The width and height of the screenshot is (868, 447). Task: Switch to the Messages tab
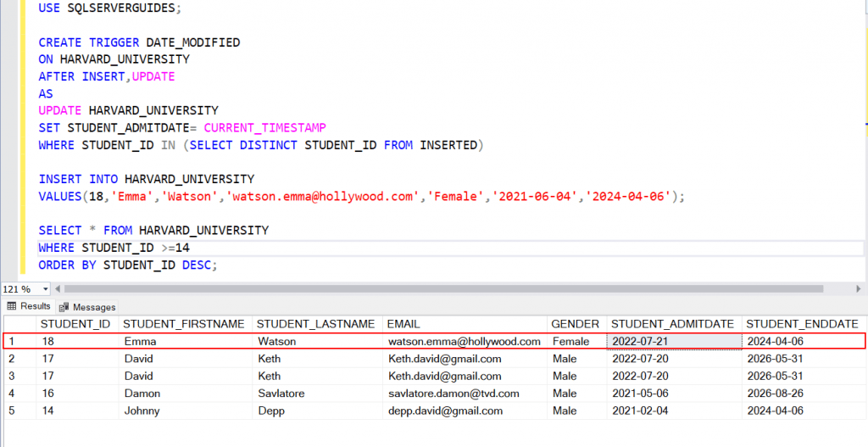87,307
